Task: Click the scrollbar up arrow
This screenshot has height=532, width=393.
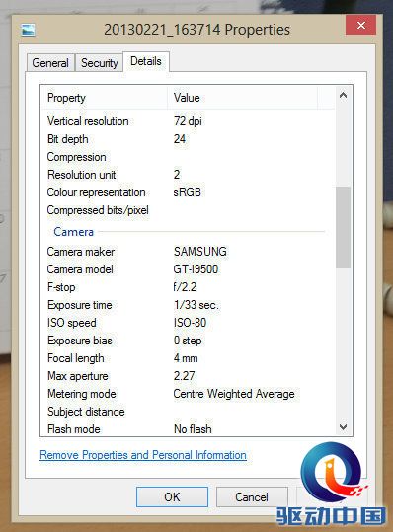Action: tap(343, 96)
